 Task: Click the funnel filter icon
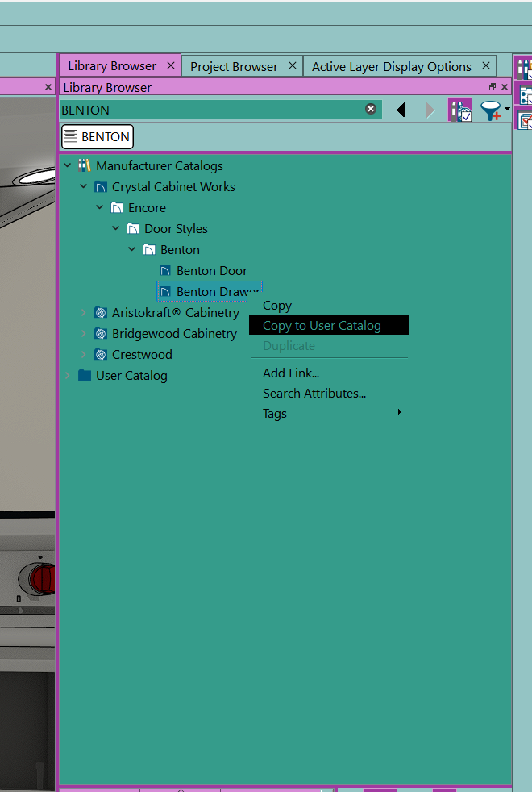click(490, 110)
